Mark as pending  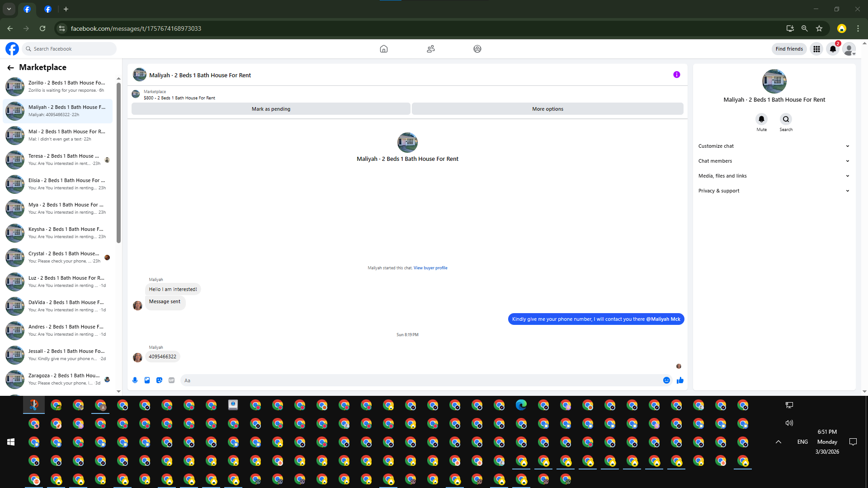pyautogui.click(x=271, y=109)
